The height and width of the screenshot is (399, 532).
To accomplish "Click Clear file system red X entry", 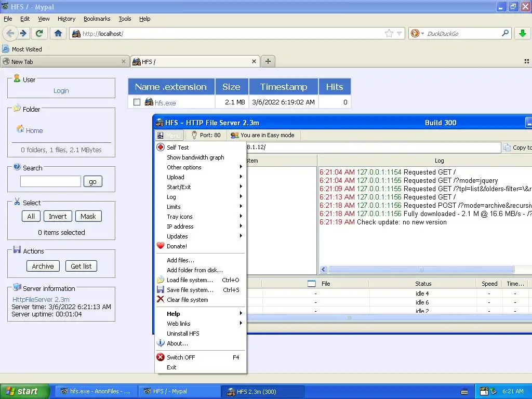I will point(200,300).
